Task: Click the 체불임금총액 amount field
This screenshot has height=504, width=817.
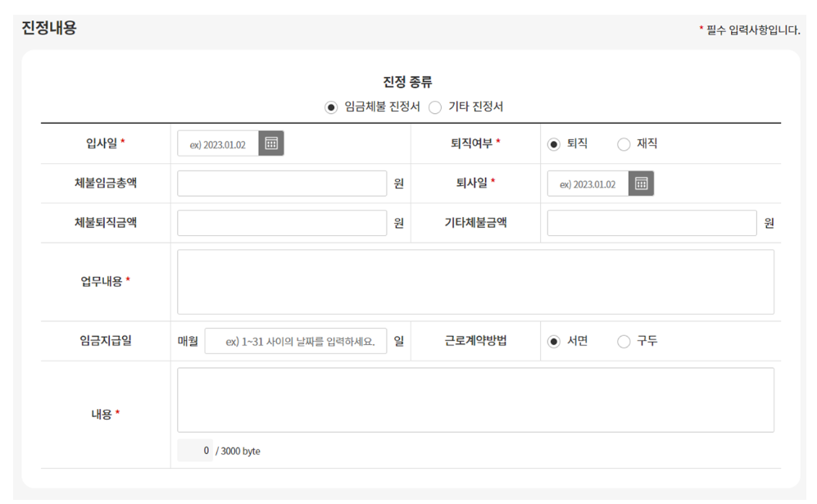Action: (282, 183)
